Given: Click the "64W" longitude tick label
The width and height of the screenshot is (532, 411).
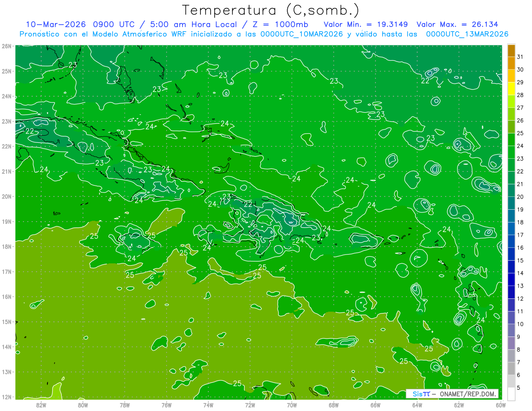Looking at the screenshot, I should point(417,405).
